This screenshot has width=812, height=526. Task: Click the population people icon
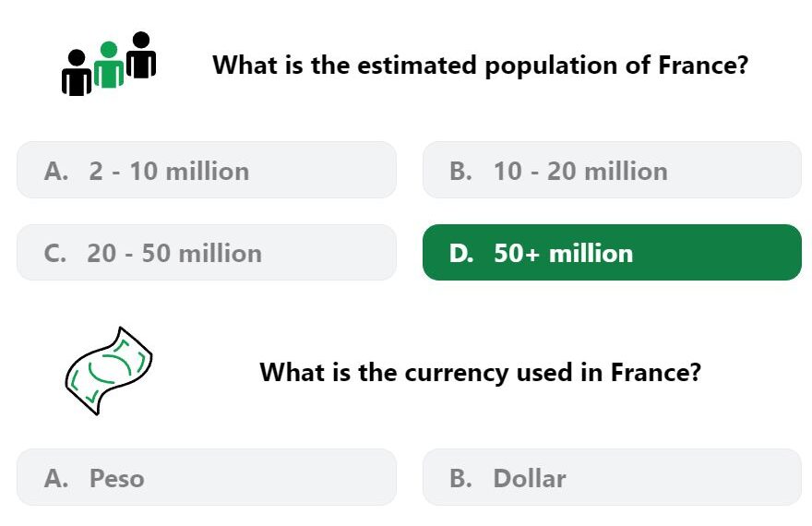[109, 64]
